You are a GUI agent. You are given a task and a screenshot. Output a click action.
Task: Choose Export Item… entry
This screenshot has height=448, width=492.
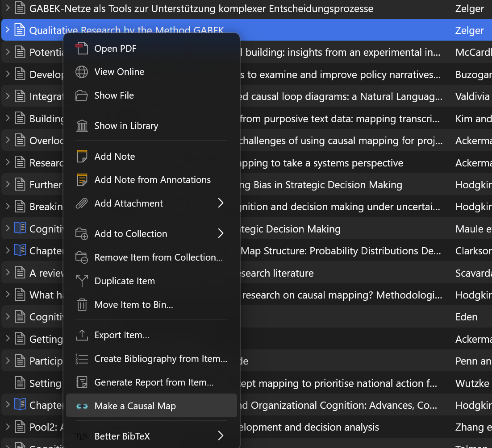click(x=151, y=335)
